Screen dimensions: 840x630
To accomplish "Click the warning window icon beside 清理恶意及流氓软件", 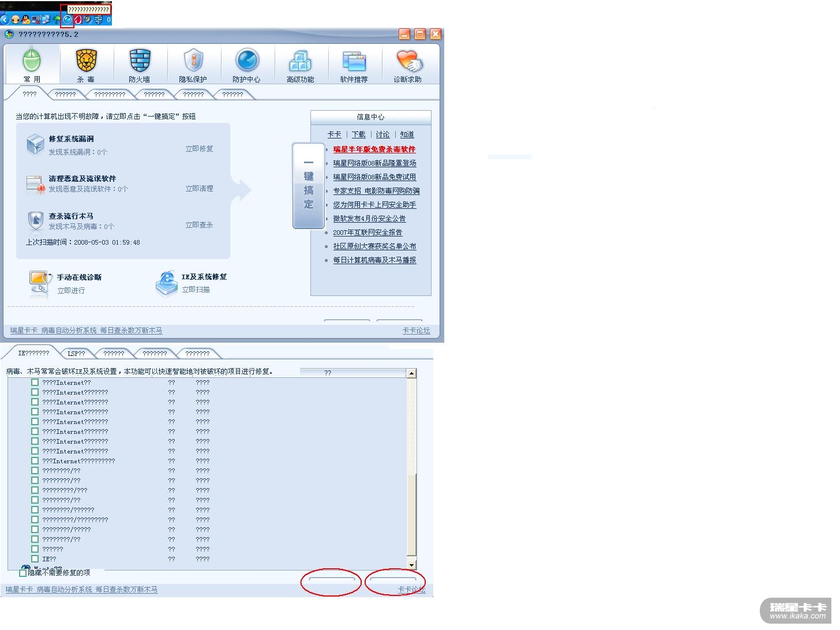I will [x=35, y=183].
